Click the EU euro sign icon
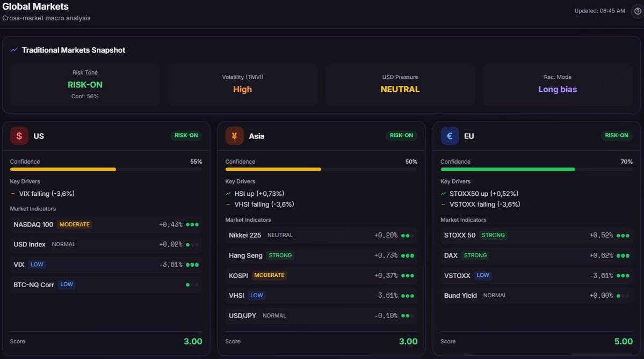Screen dimensions: 644x359 tap(450, 136)
